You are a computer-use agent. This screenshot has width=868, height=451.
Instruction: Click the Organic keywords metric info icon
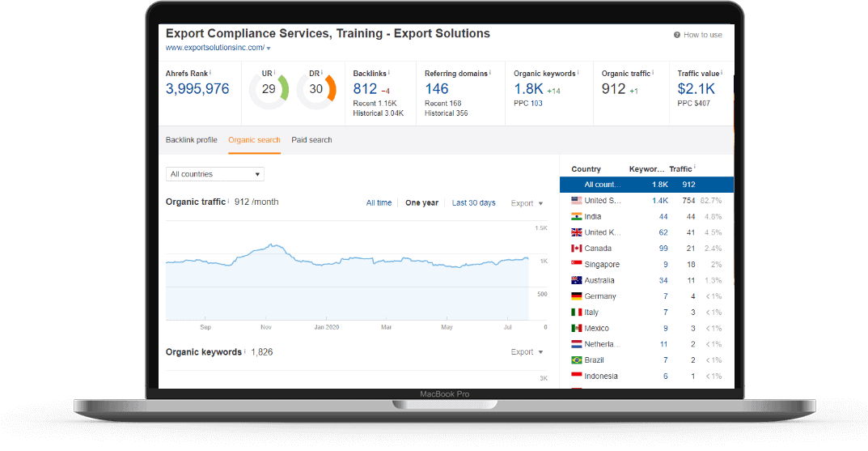click(578, 72)
